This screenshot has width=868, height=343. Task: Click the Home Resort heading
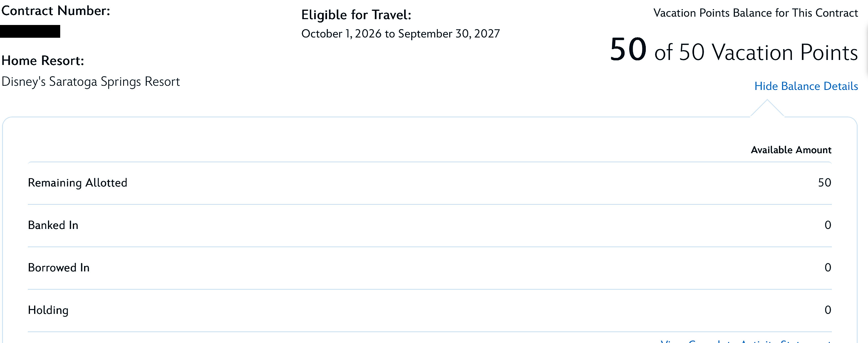point(43,61)
